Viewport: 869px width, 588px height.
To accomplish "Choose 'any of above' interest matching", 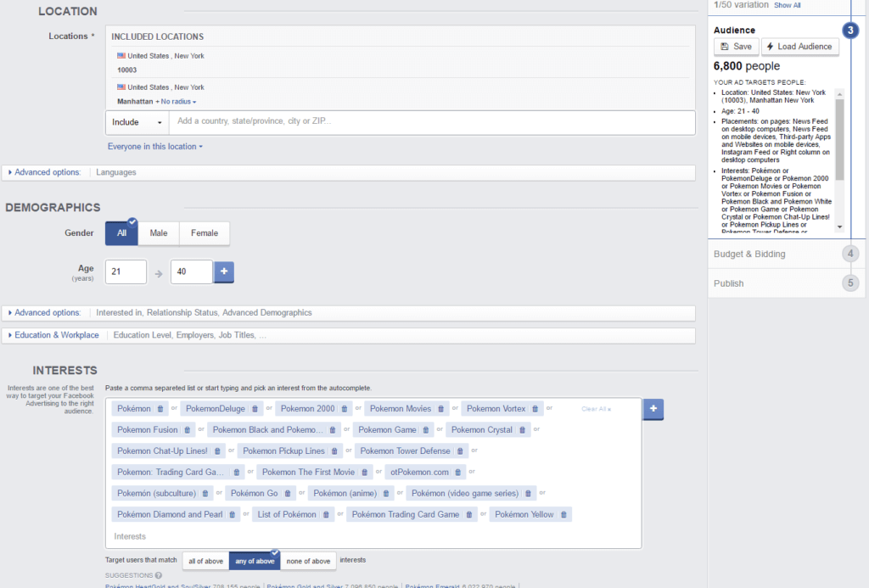I will click(255, 561).
